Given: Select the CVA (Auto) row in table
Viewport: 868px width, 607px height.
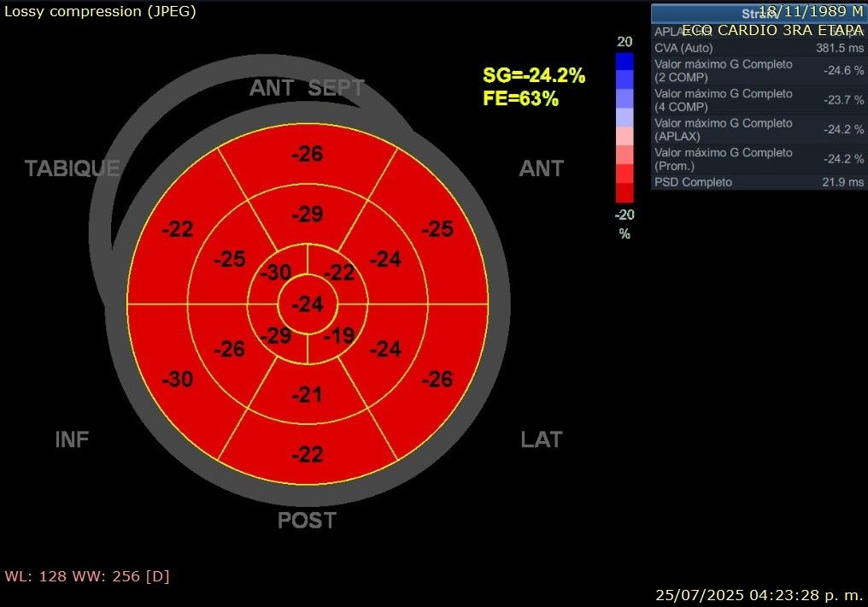Looking at the screenshot, I should tap(759, 48).
